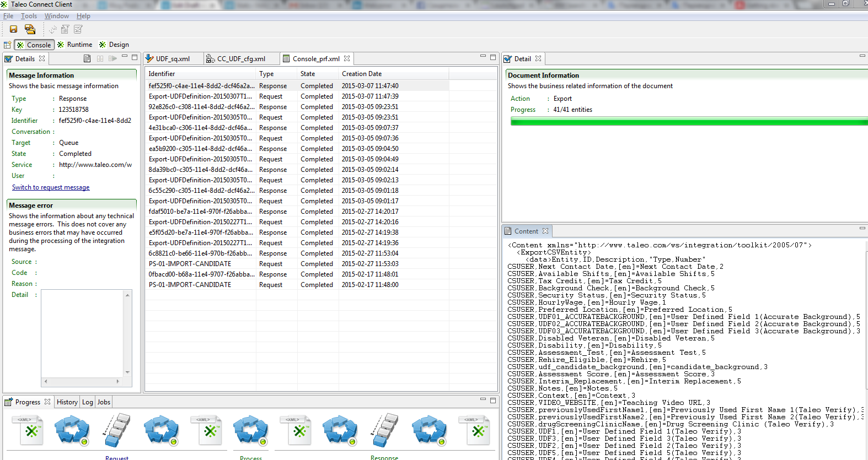Sort the message list by the Identifier column
This screenshot has width=868, height=460.
[x=162, y=74]
